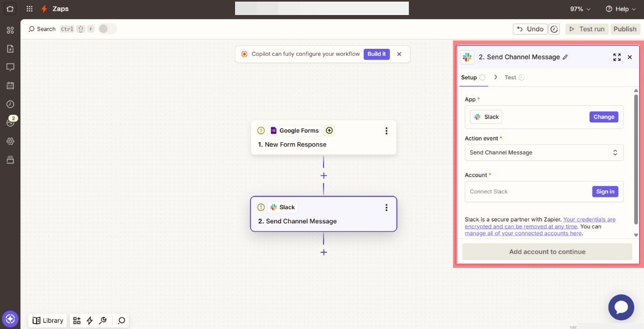Open Zap history clock icon in sidebar

point(10,104)
